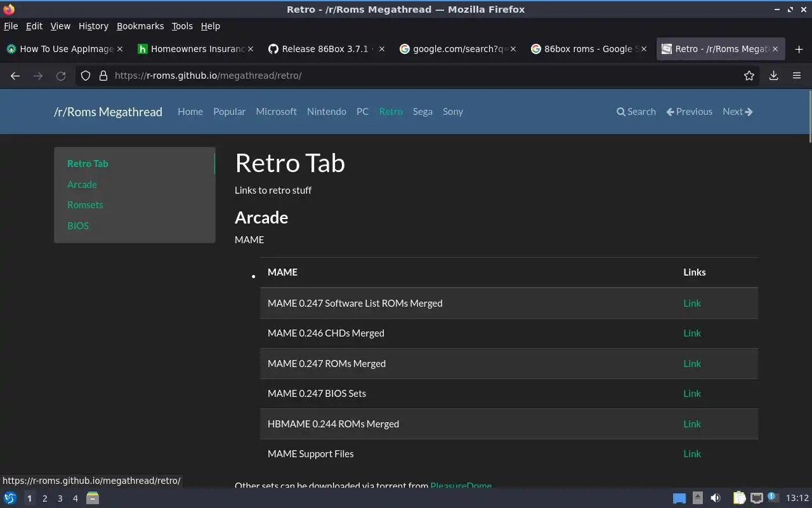Image resolution: width=812 pixels, height=508 pixels.
Task: Go to the Sony nav link
Action: pyautogui.click(x=453, y=112)
